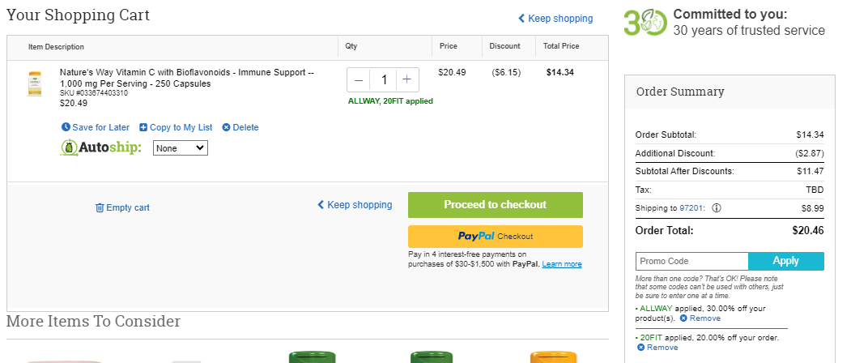Click the Autoship logo icon
Screen dimensions: 868x363
click(69, 148)
